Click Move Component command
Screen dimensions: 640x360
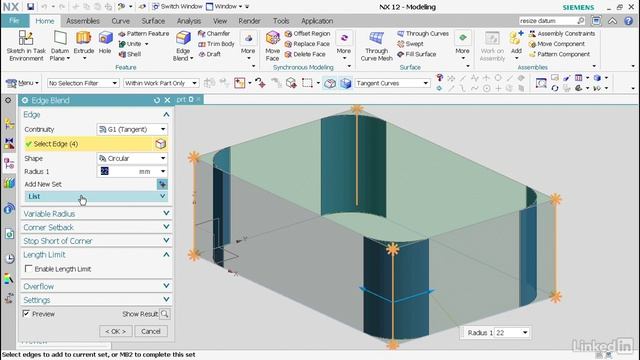pyautogui.click(x=557, y=44)
